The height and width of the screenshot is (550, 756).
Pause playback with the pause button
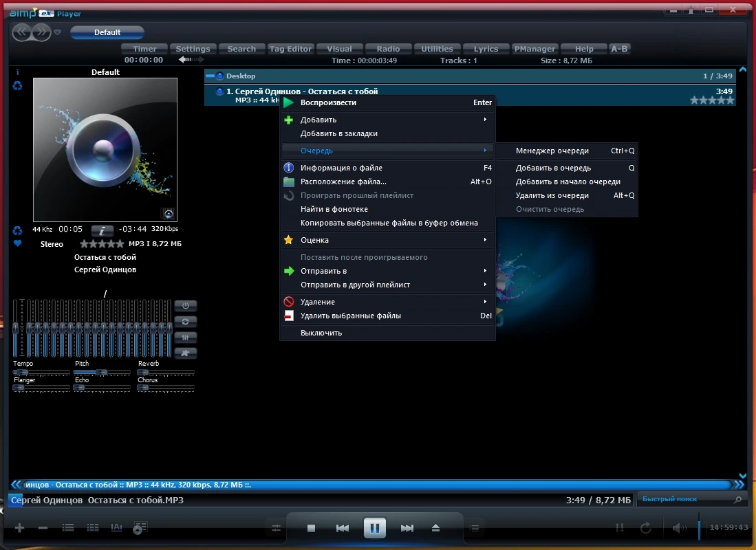(374, 527)
